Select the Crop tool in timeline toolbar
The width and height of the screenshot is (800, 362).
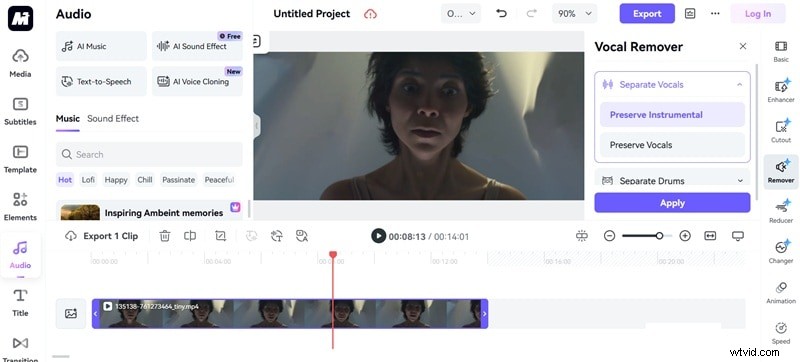tap(220, 236)
